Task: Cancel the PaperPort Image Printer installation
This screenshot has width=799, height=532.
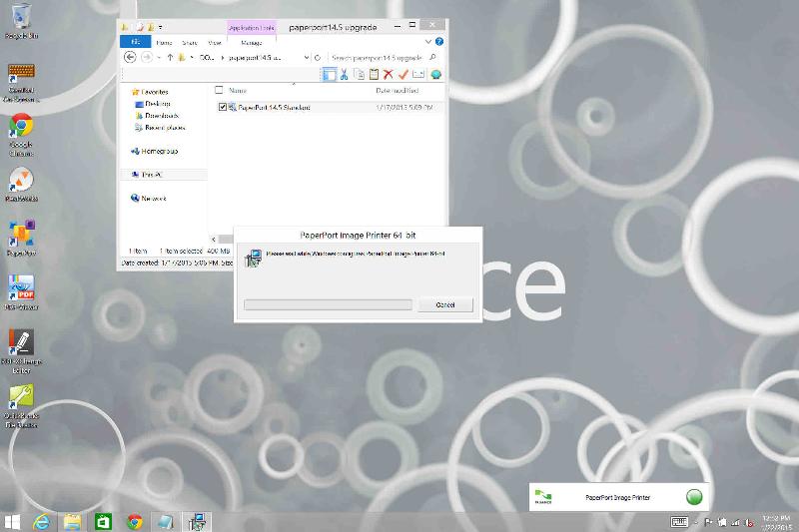Action: coord(445,304)
